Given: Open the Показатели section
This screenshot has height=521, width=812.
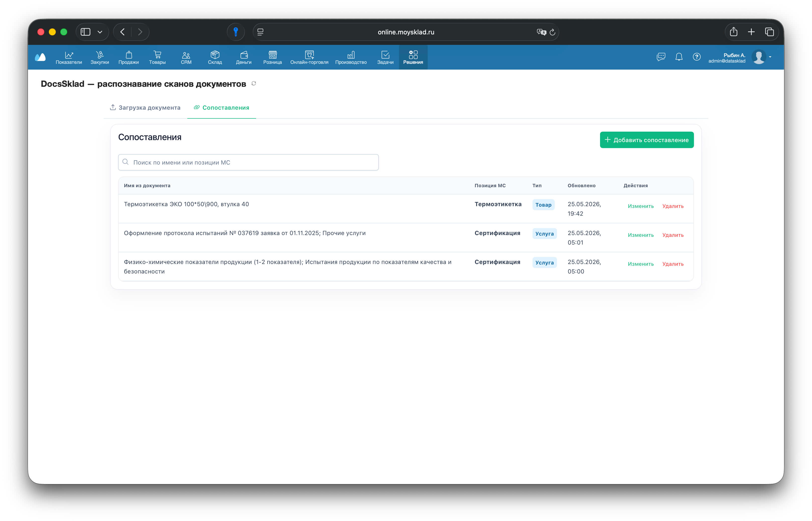Looking at the screenshot, I should pyautogui.click(x=69, y=58).
